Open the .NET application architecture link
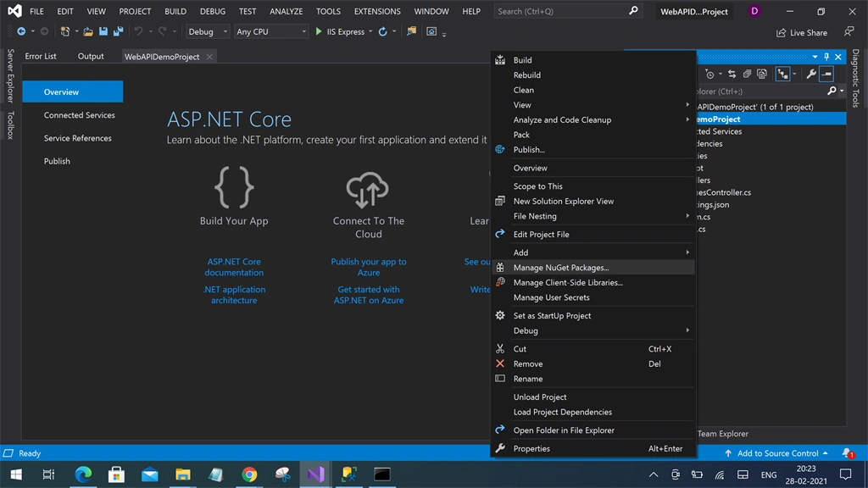Image resolution: width=868 pixels, height=488 pixels. click(234, 295)
